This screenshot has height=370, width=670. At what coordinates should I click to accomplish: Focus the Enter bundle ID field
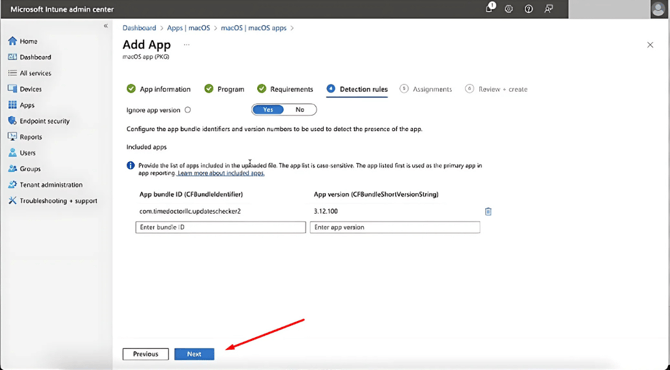220,227
